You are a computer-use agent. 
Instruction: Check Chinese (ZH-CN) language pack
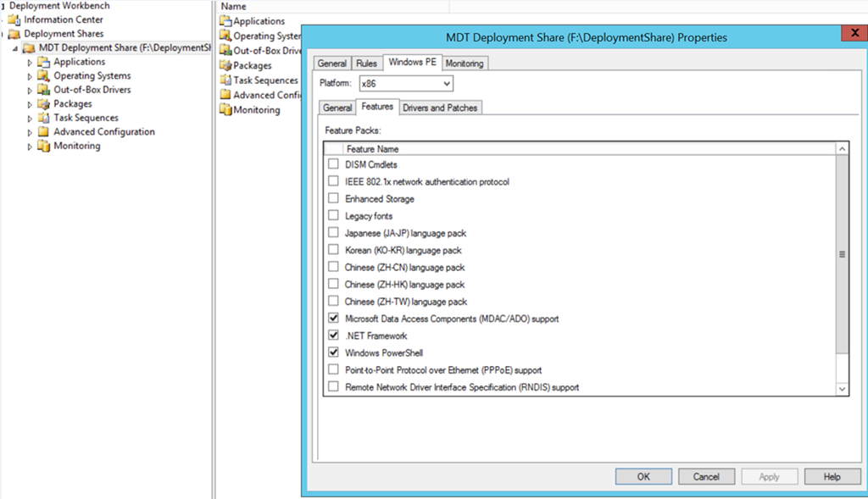(x=333, y=267)
